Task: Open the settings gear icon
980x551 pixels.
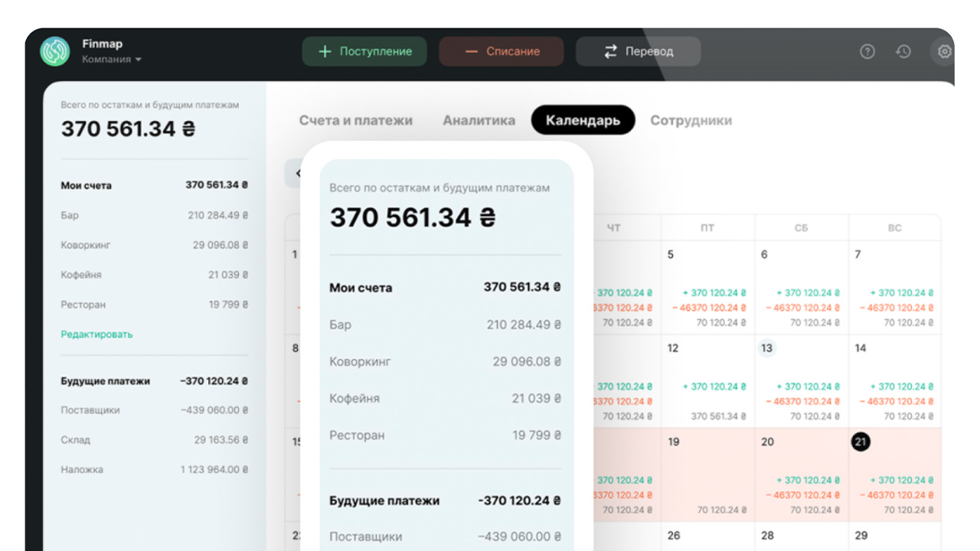Action: pos(944,51)
